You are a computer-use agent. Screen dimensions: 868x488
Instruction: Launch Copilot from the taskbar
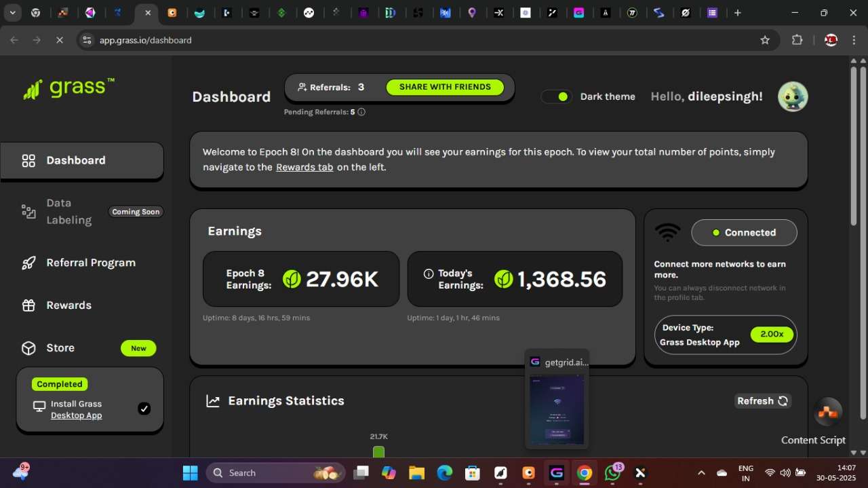(389, 473)
